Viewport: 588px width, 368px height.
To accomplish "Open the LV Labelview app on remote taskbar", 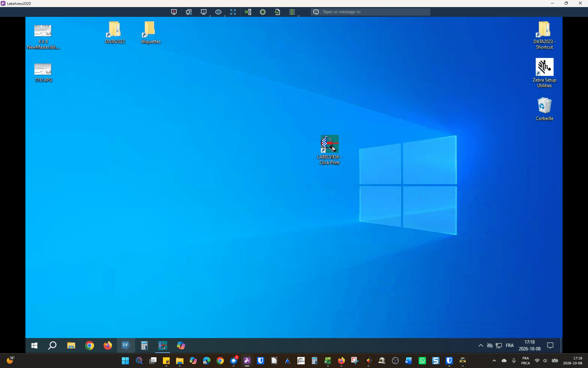I will pyautogui.click(x=126, y=346).
